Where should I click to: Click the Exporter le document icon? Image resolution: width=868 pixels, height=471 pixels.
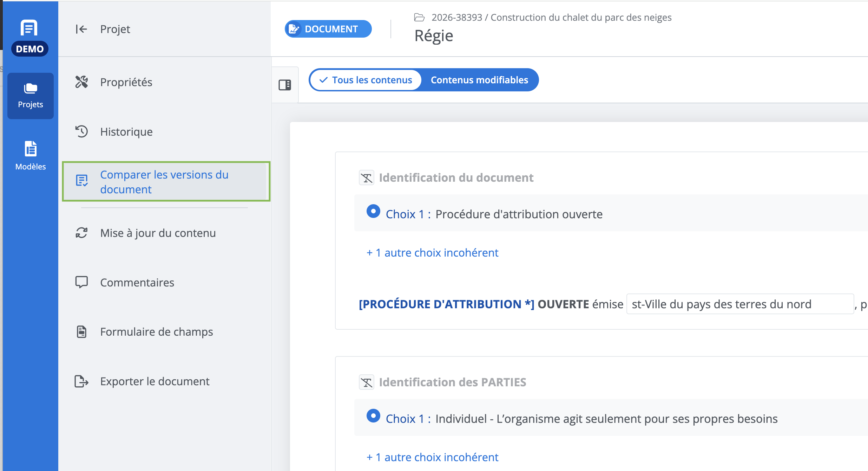[81, 381]
